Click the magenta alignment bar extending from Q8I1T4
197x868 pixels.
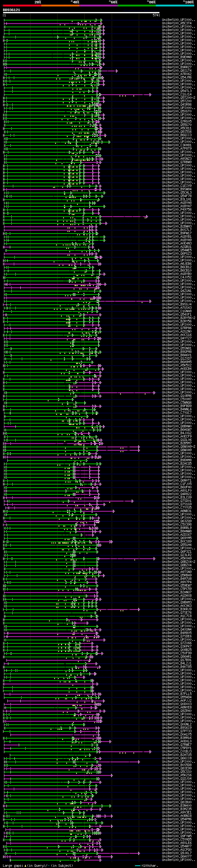tap(108, 71)
